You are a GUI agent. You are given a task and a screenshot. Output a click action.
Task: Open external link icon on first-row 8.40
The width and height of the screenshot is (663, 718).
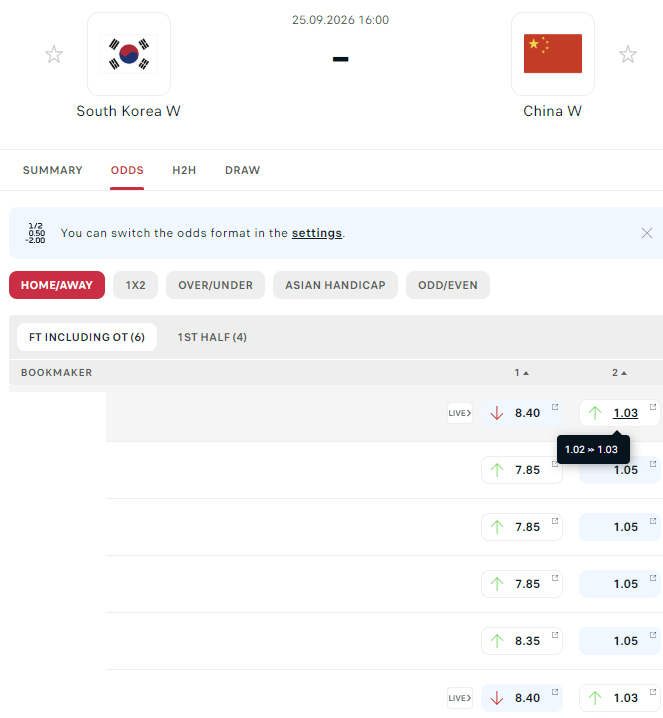coord(555,407)
